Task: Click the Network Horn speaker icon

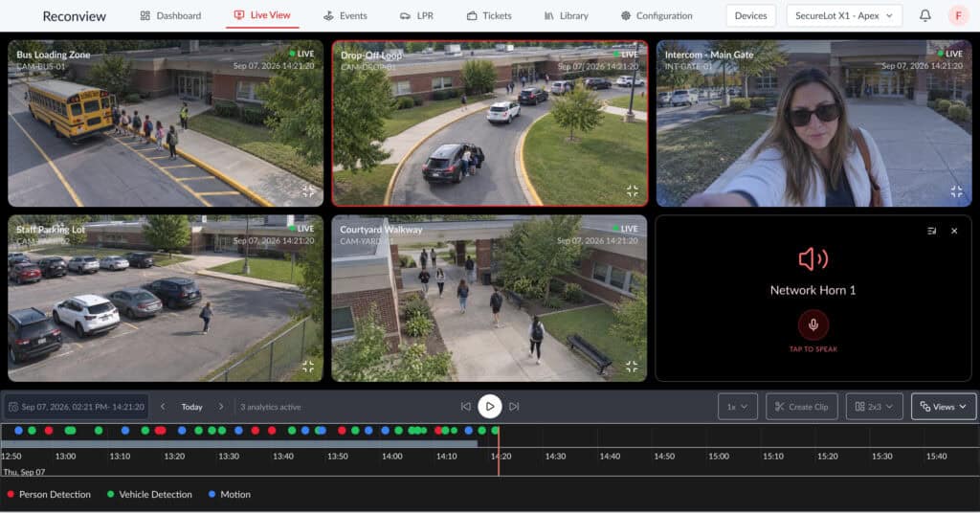Action: click(813, 258)
